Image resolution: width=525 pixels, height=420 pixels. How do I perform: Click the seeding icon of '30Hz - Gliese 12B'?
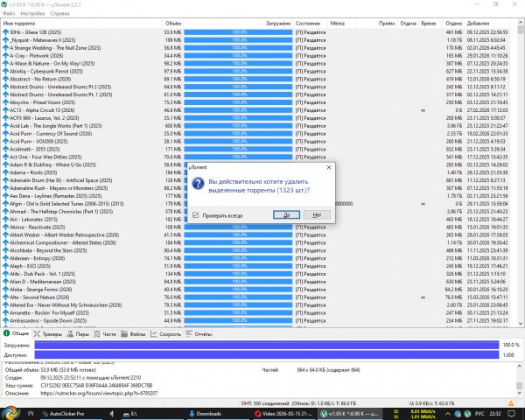tap(5, 32)
